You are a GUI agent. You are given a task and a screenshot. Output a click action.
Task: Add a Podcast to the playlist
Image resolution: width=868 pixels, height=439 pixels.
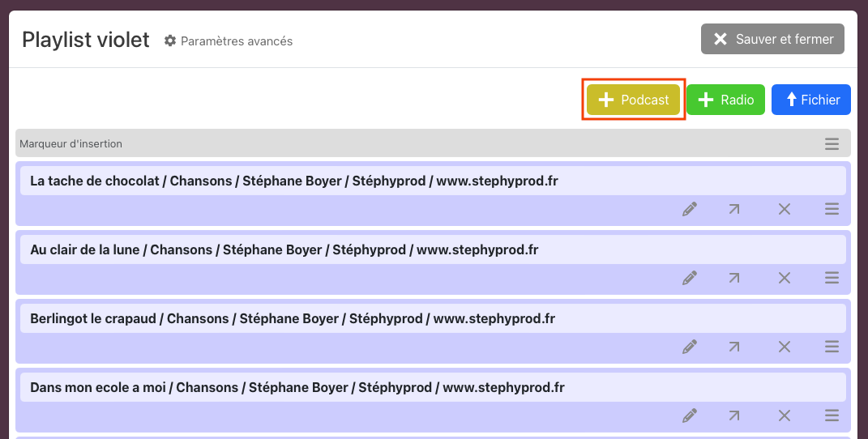pos(634,100)
